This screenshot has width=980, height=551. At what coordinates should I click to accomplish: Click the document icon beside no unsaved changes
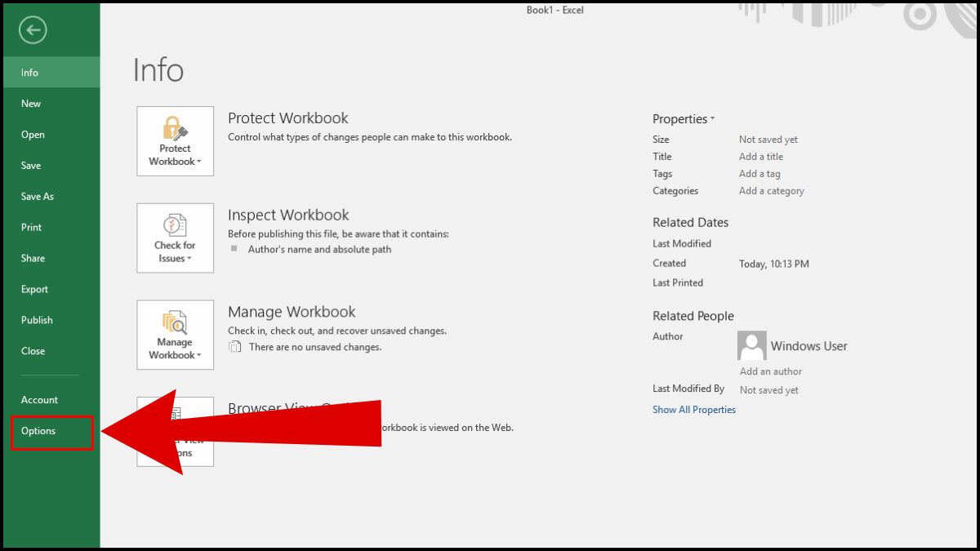point(235,347)
